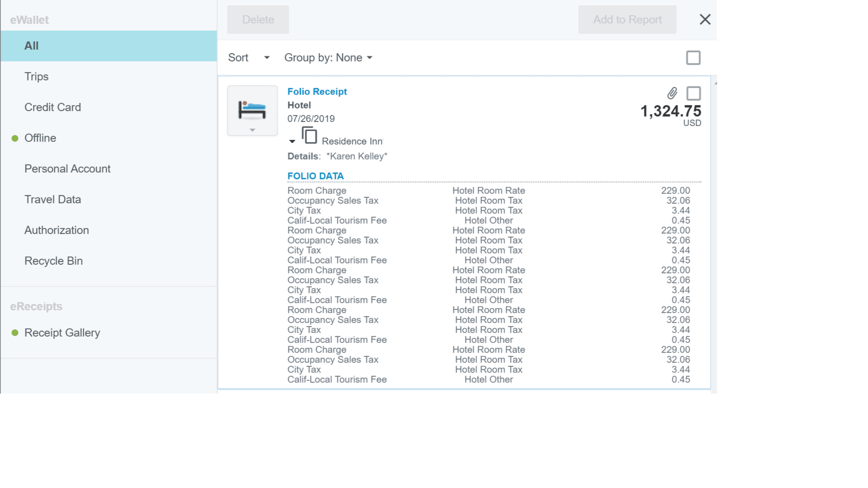Open Credit Card section
868x488 pixels.
pyautogui.click(x=52, y=108)
